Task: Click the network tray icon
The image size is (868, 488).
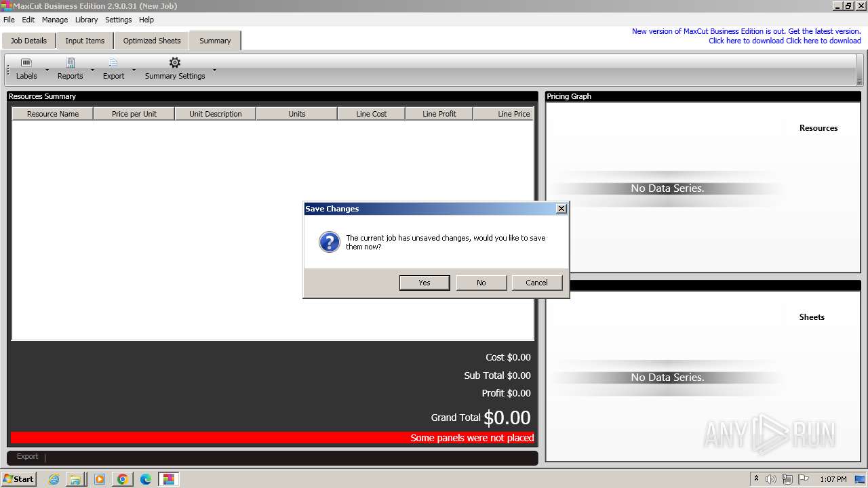Action: [x=787, y=479]
